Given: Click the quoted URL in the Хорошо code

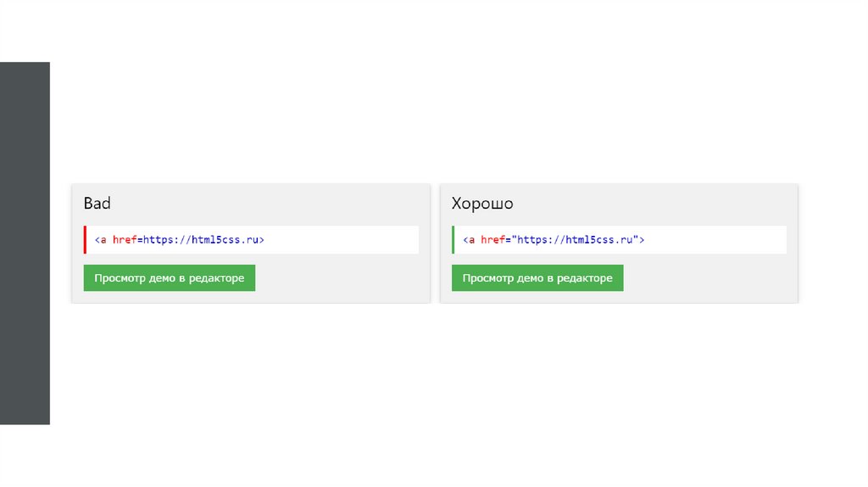Looking at the screenshot, I should click(576, 240).
